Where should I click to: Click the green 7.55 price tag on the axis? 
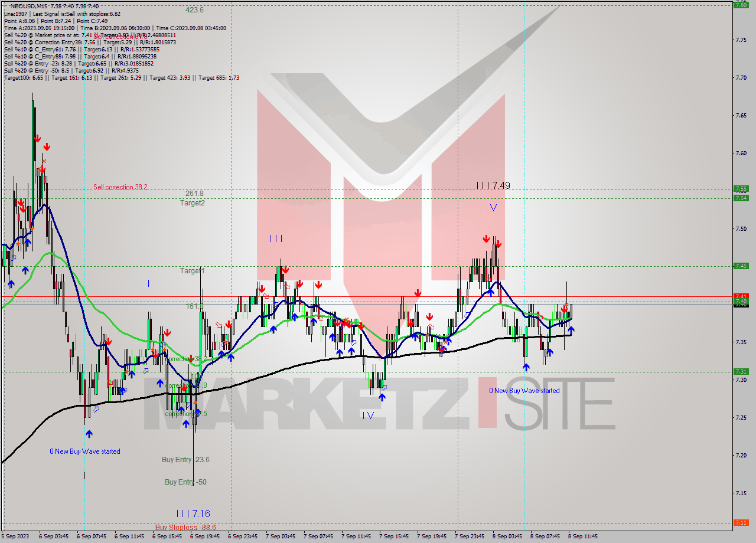tap(741, 189)
